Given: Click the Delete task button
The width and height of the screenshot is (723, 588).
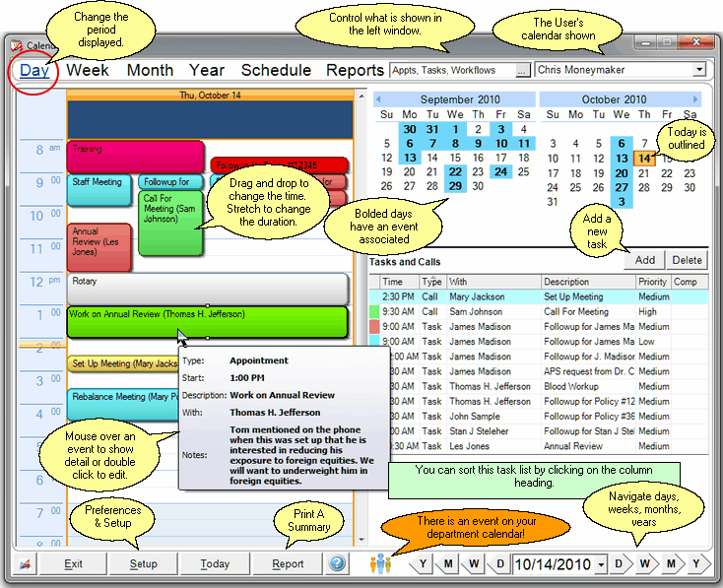Looking at the screenshot, I should (x=687, y=260).
